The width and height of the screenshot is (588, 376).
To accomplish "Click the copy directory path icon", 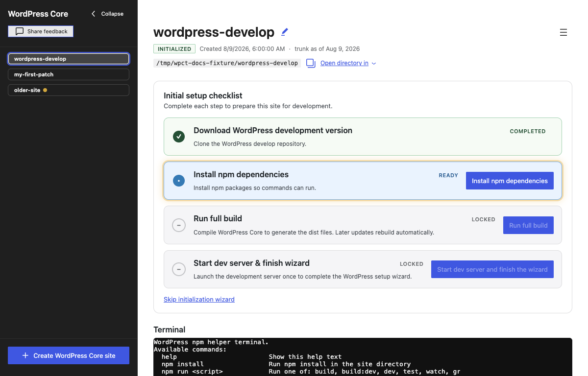I will click(x=311, y=63).
